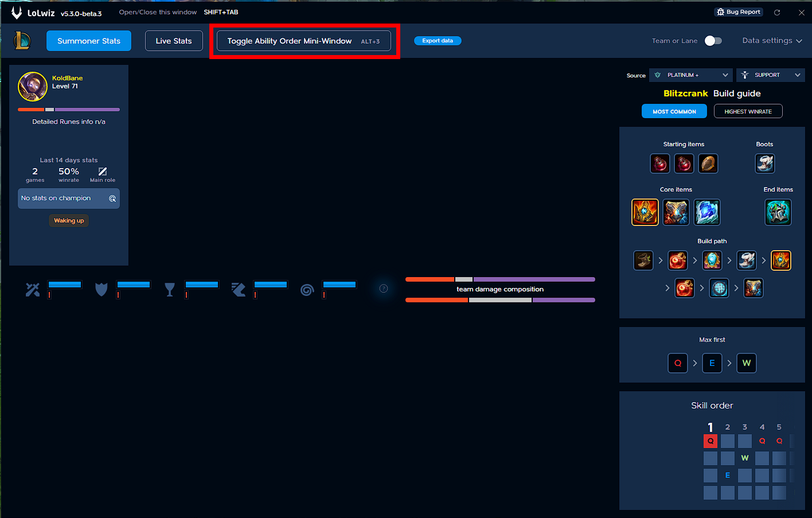Click the Main role support icon
812x518 pixels.
click(103, 172)
